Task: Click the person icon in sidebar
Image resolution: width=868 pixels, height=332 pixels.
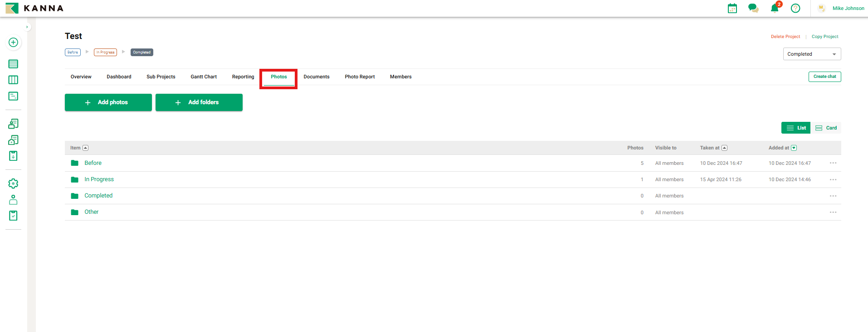Action: tap(13, 200)
